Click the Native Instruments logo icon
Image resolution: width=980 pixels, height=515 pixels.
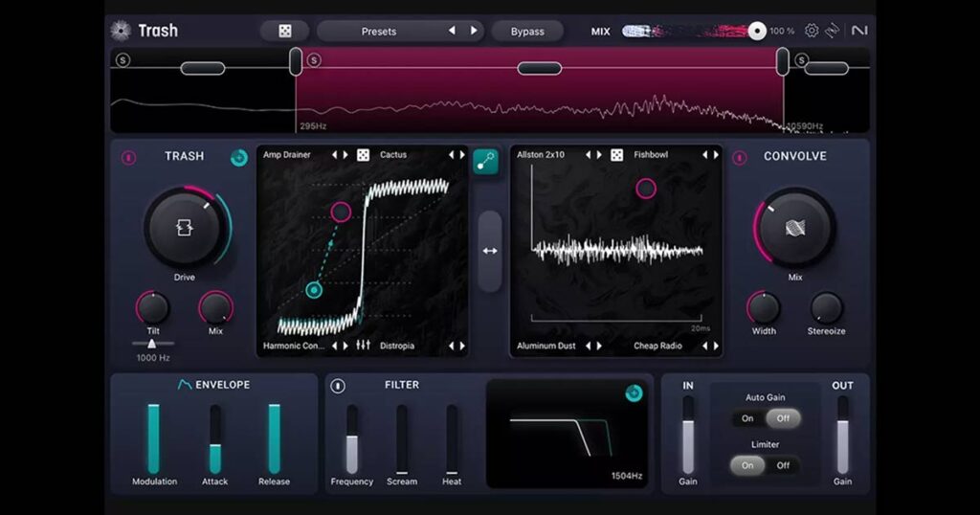pos(859,30)
